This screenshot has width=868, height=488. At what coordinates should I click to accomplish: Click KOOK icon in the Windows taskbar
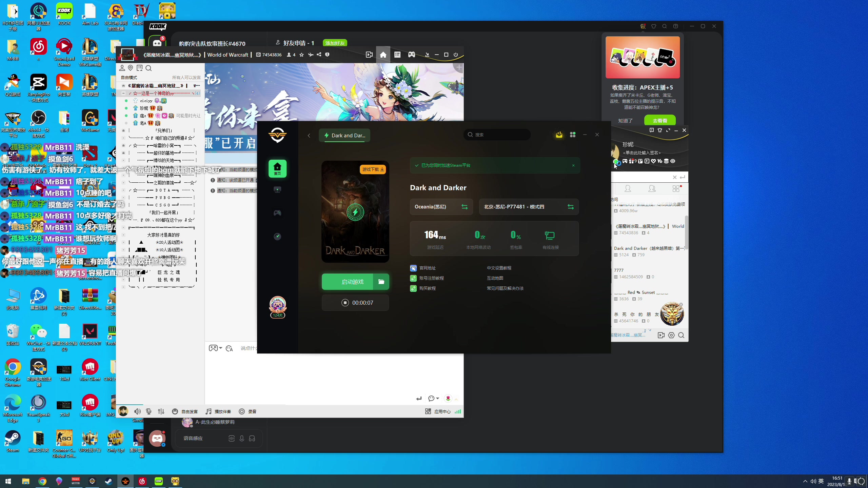click(159, 481)
